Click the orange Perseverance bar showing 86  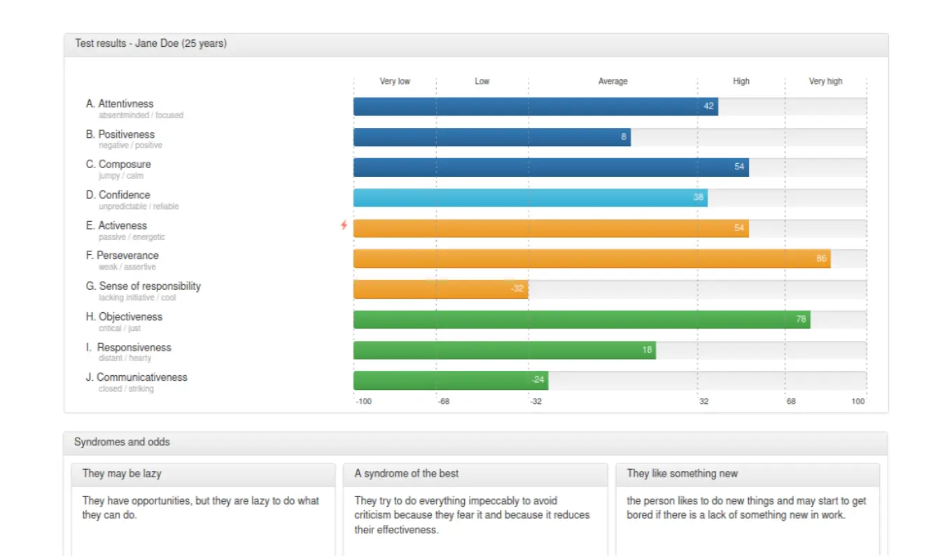click(591, 259)
